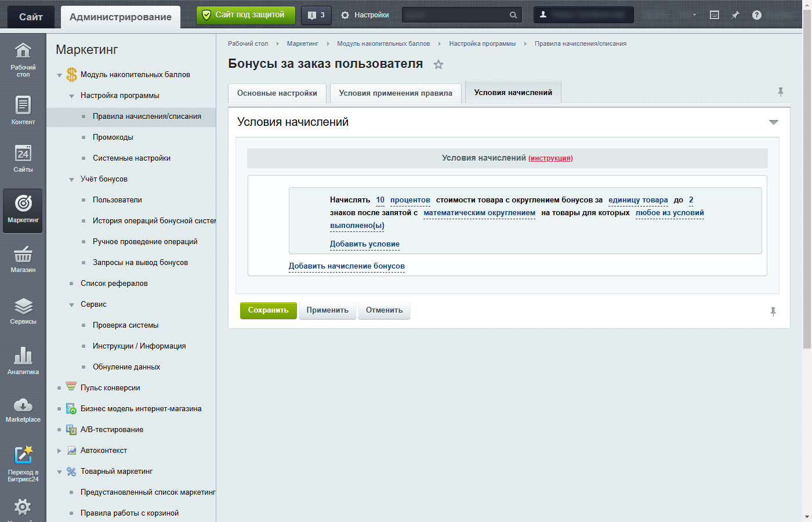Open Промокоды in the tree menu
The width and height of the screenshot is (812, 522).
point(113,137)
